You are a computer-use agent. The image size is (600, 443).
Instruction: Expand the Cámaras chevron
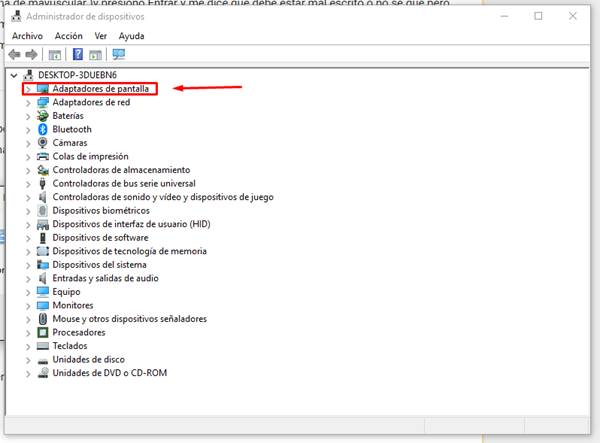[x=28, y=143]
